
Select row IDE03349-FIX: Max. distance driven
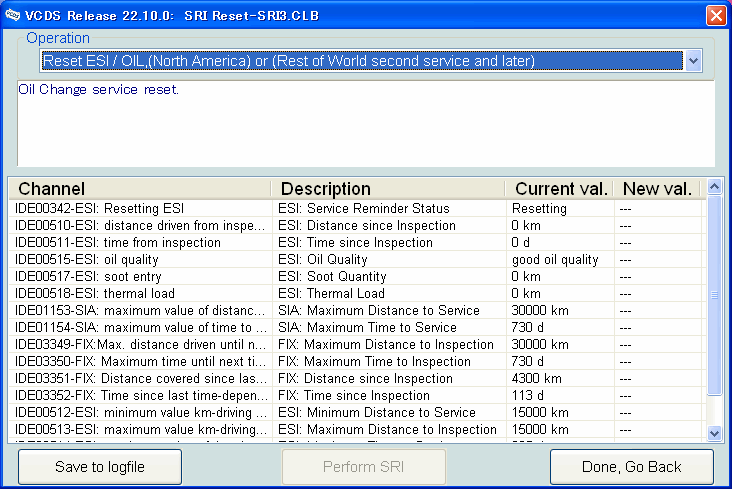[x=357, y=345]
